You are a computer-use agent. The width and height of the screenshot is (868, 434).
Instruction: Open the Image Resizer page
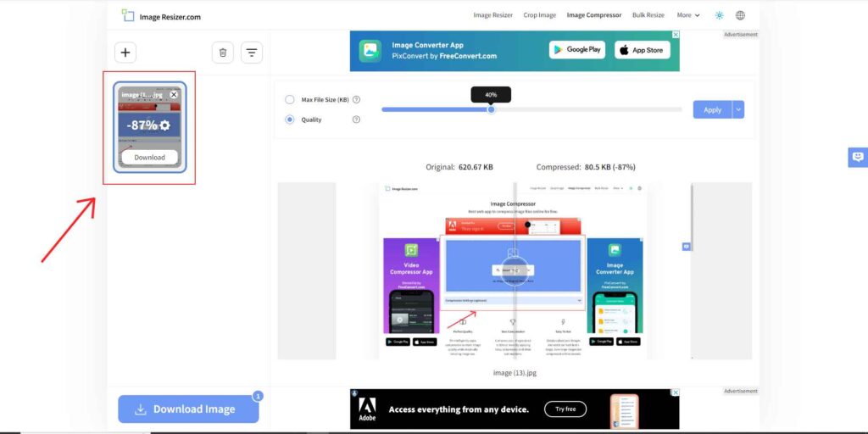coord(492,15)
